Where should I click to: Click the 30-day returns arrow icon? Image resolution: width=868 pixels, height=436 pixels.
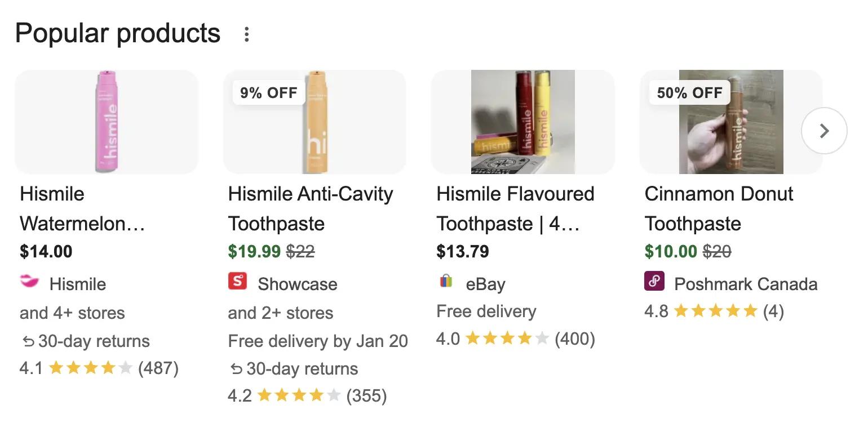click(26, 341)
